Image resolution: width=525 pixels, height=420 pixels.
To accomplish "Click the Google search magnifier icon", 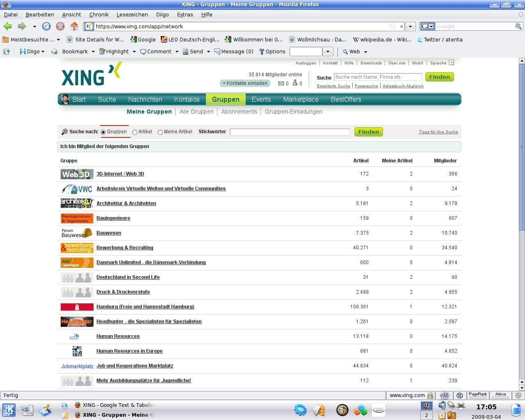I will point(518,26).
